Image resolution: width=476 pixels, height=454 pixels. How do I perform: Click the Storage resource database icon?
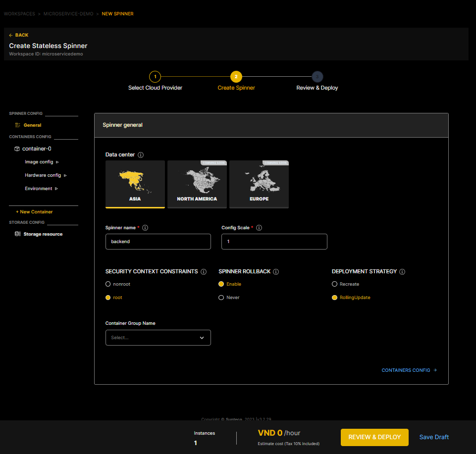[x=17, y=234]
